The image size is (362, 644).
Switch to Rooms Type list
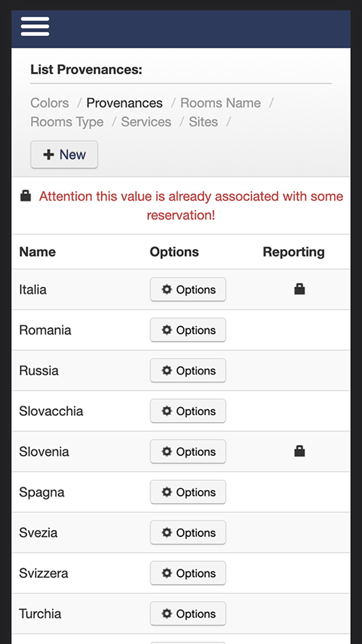pyautogui.click(x=67, y=122)
